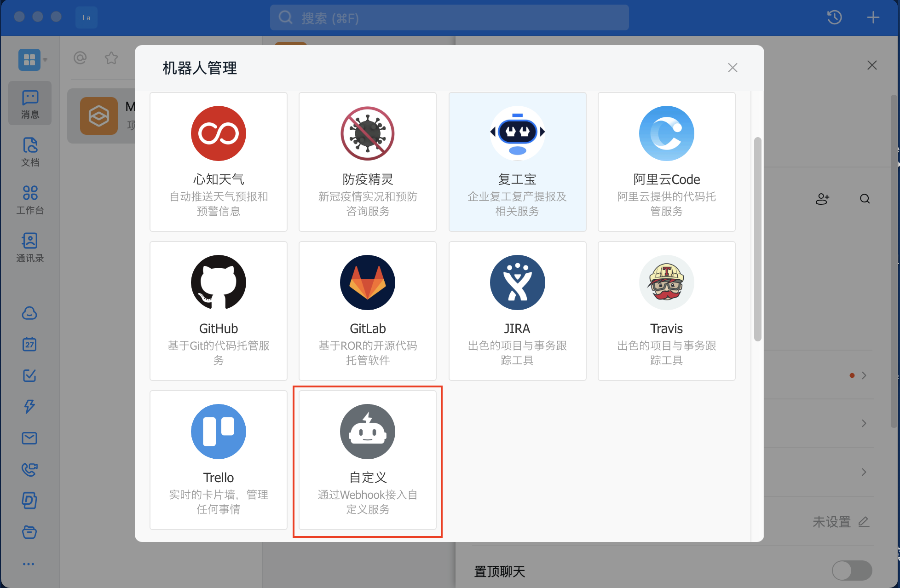Close the group settings side panel
The width and height of the screenshot is (900, 588).
tap(872, 65)
